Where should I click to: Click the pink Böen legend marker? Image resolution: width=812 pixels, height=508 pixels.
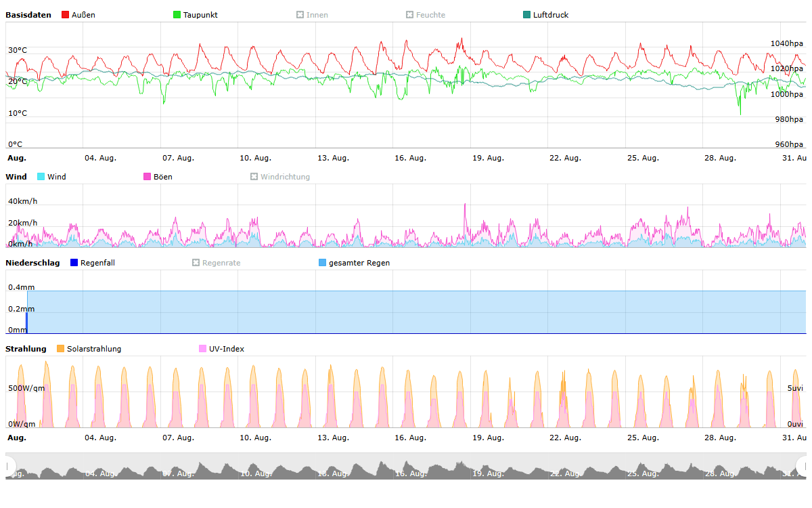tap(147, 177)
